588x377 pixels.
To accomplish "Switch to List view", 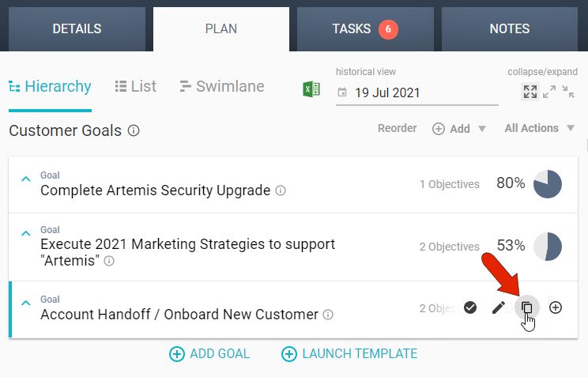I will [x=135, y=86].
